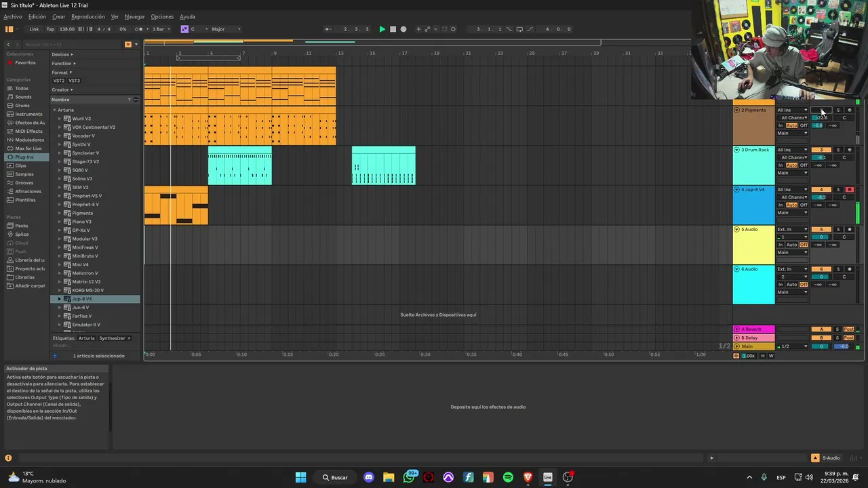Click the browser filter toggle icon
868x488 pixels.
coord(127,44)
